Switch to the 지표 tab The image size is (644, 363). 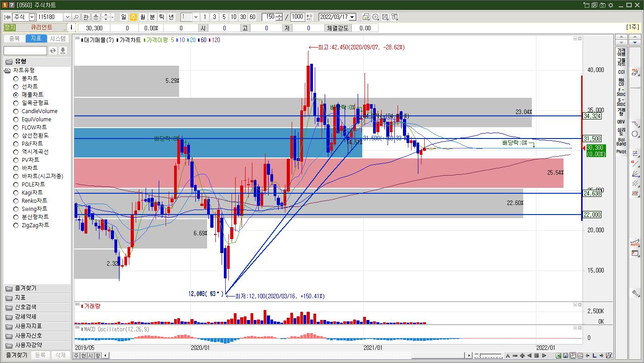tap(36, 39)
